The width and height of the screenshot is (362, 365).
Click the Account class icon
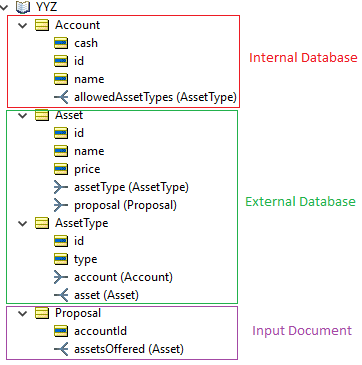tap(42, 25)
